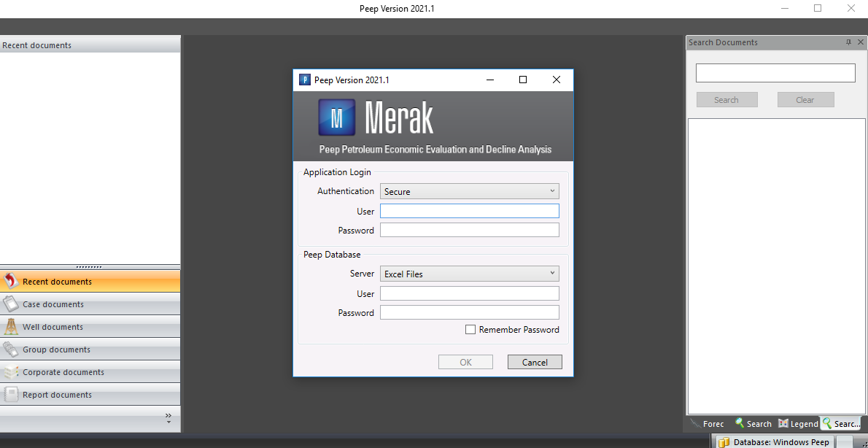868x448 pixels.
Task: Pin the Search Documents panel
Action: [848, 42]
